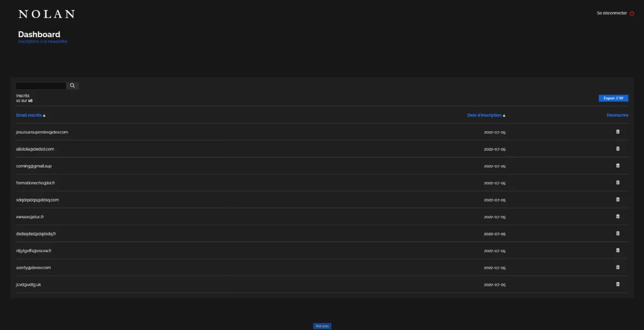Image resolution: width=644 pixels, height=330 pixels.
Task: Click trash icon for allolola@dedsd.com
Action: 618,149
